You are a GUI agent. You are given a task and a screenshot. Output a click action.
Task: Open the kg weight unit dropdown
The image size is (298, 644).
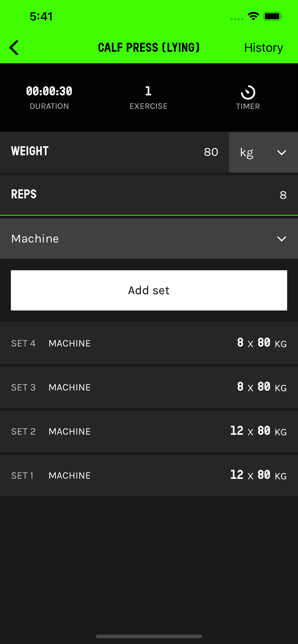click(263, 152)
